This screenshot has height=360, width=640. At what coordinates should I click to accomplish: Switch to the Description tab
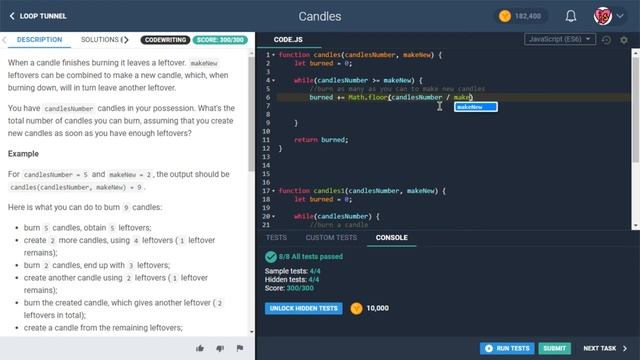pos(39,40)
